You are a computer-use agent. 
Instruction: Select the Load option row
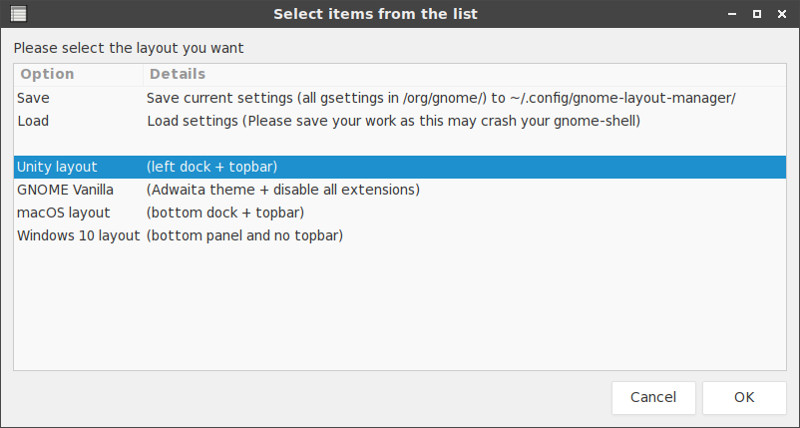click(400, 121)
